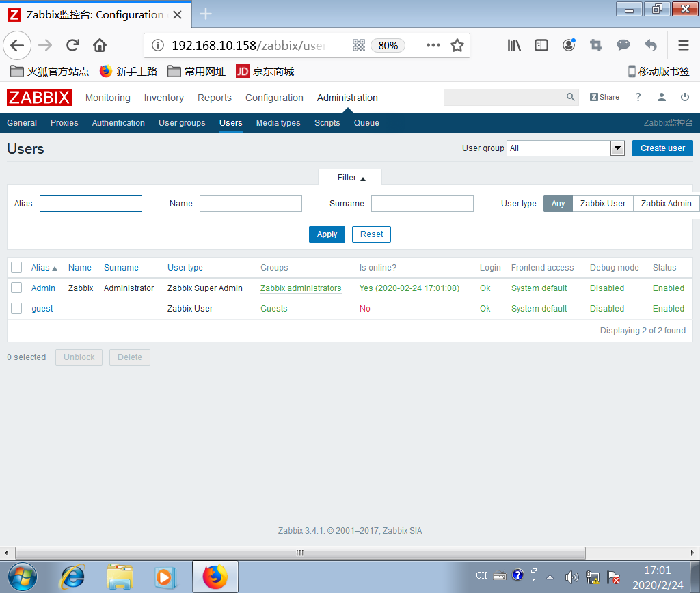The height and width of the screenshot is (593, 700).
Task: Open Zabbix Share link icon
Action: [604, 97]
